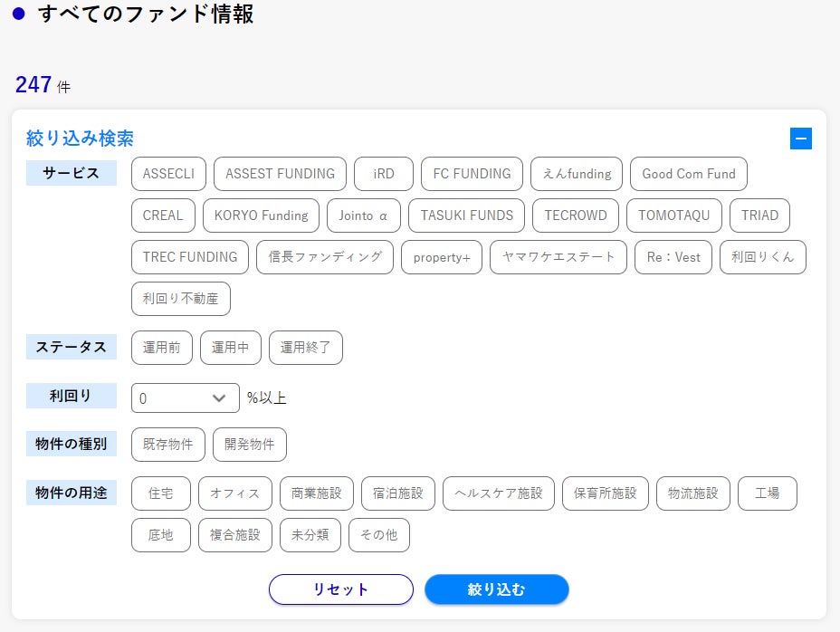840x632 pixels.
Task: Toggle the 既存物件 property type
Action: pos(168,445)
